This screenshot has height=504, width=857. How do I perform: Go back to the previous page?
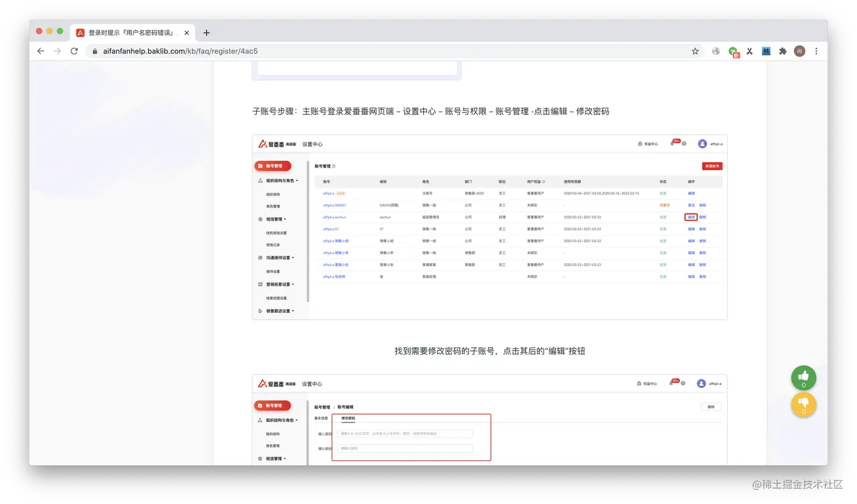click(x=41, y=51)
